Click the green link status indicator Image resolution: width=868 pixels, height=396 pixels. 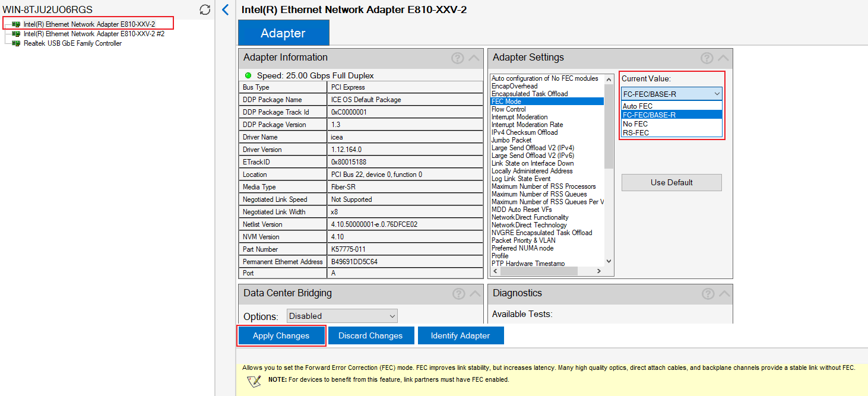click(x=248, y=75)
